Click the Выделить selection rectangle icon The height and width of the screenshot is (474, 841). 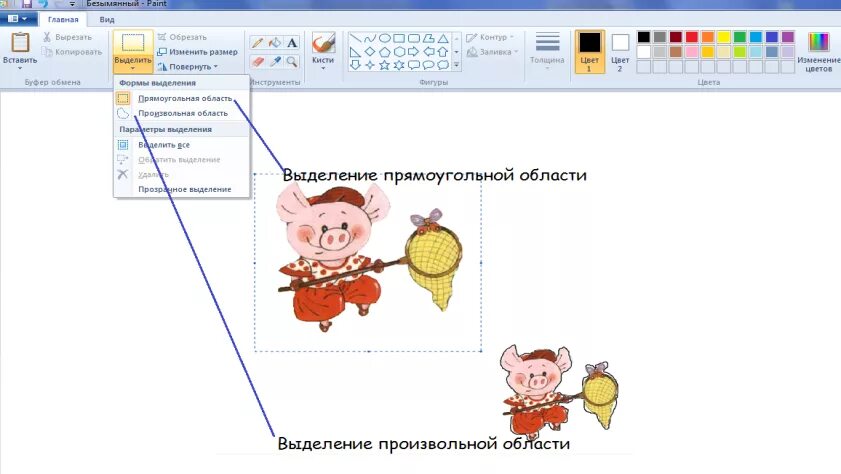[x=133, y=42]
